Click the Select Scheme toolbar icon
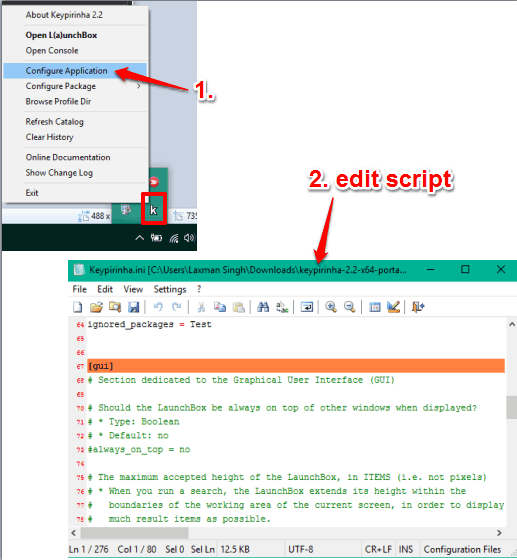The height and width of the screenshot is (560, 517). 375,307
